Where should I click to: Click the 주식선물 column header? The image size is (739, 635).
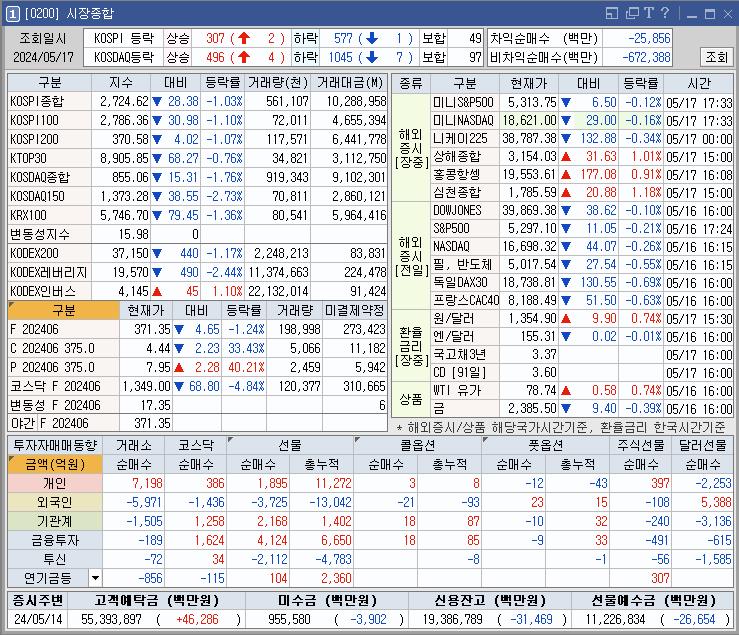[x=640, y=445]
